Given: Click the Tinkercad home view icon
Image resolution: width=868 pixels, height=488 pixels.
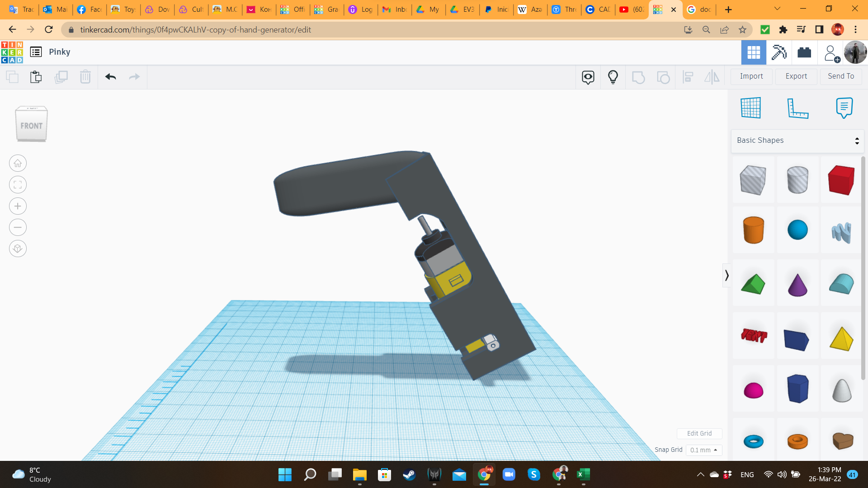Looking at the screenshot, I should [x=18, y=164].
